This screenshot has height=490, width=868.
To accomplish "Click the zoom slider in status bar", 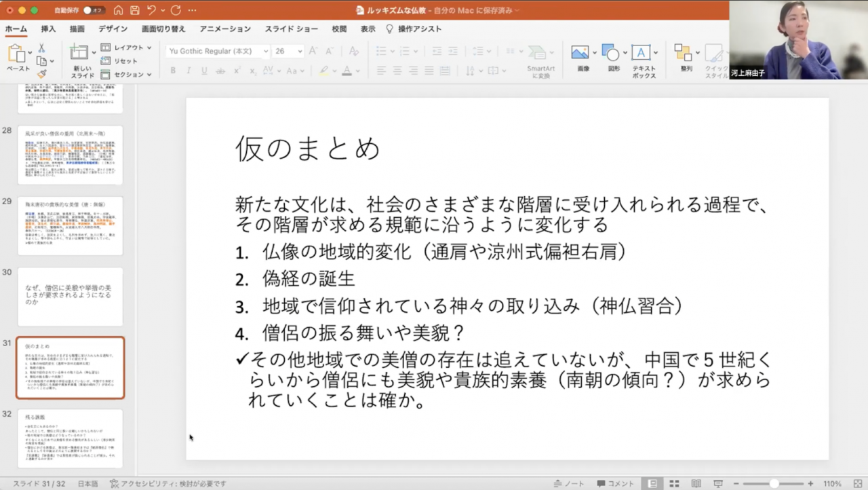I will 774,483.
